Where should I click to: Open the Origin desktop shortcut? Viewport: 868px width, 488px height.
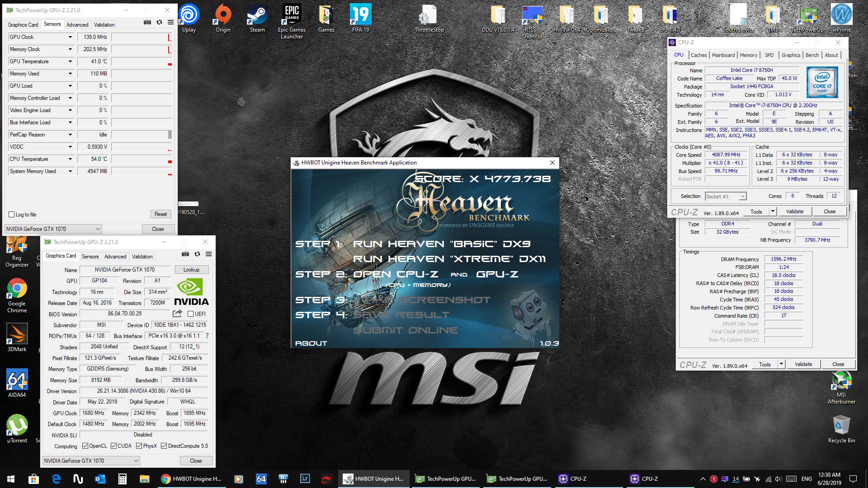(x=223, y=18)
